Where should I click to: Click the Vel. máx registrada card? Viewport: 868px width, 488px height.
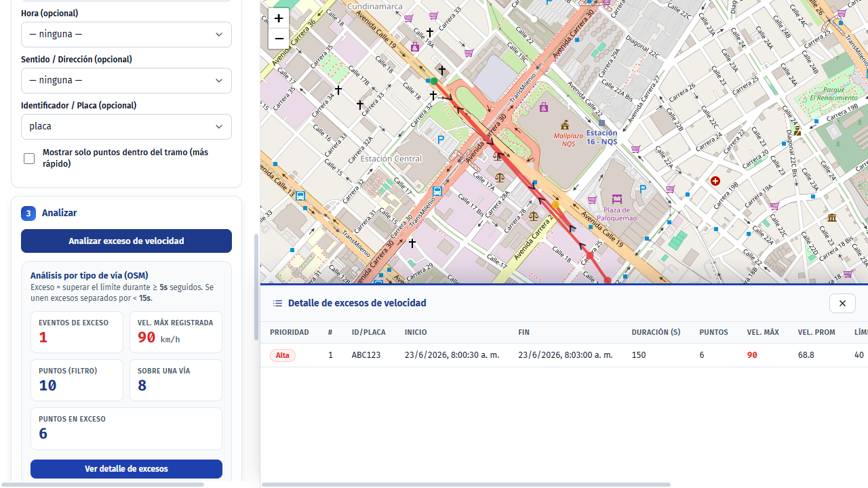(176, 332)
